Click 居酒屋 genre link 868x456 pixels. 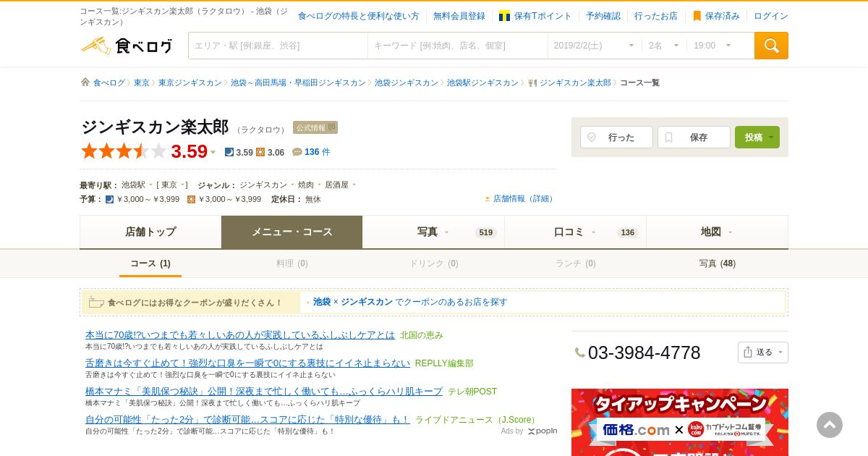coord(336,185)
